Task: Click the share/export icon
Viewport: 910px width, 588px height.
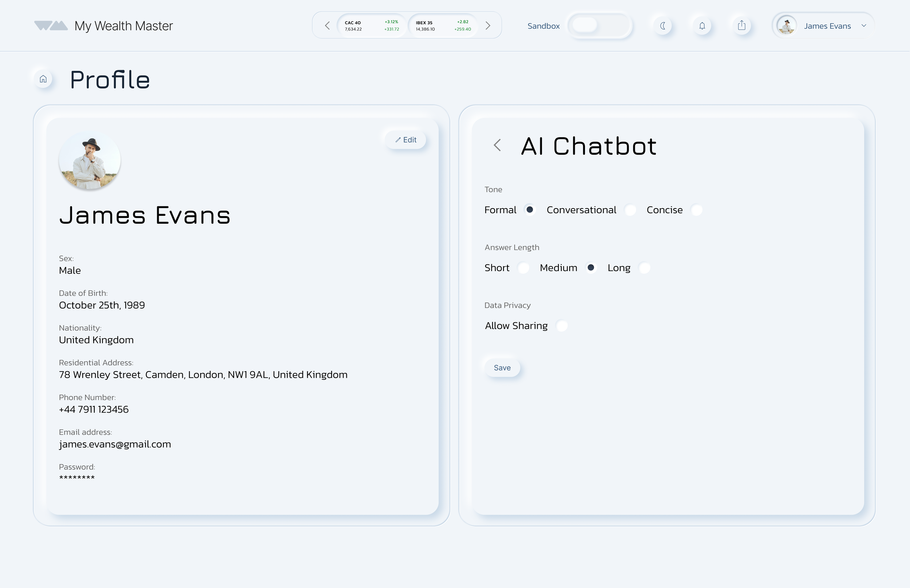Action: point(741,25)
